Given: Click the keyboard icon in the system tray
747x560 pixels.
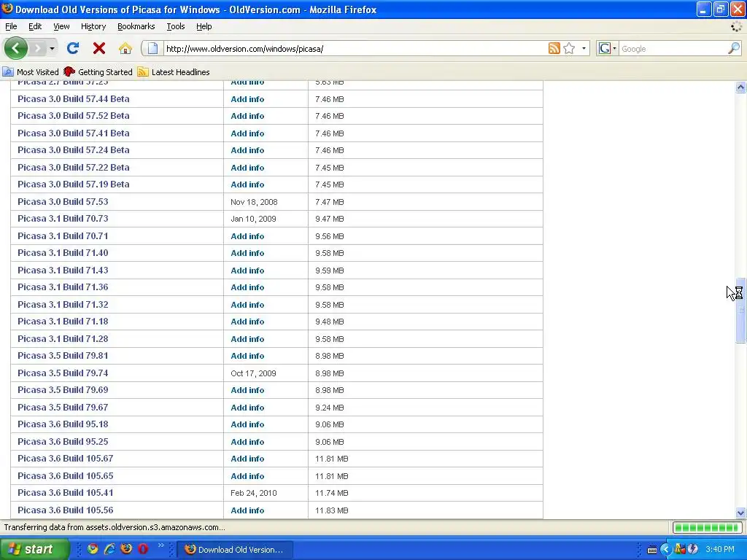Looking at the screenshot, I should (x=652, y=550).
